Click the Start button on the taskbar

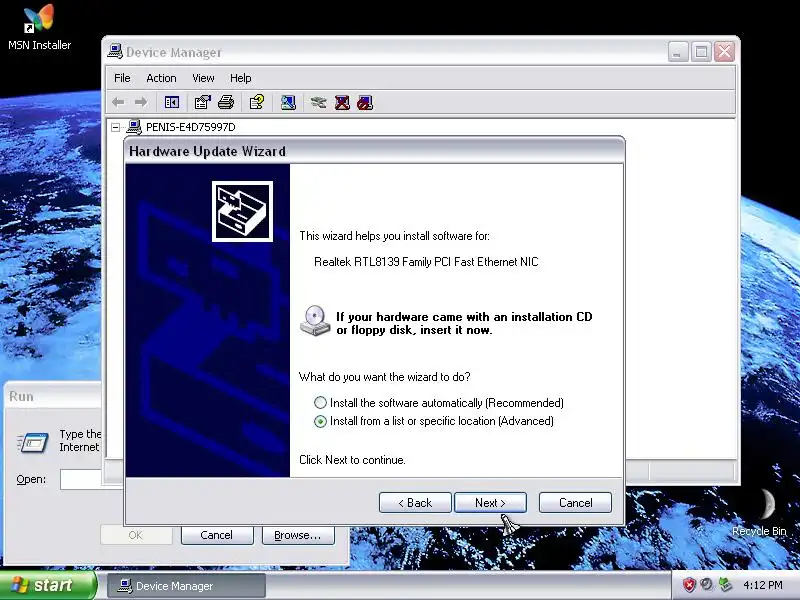(x=47, y=585)
